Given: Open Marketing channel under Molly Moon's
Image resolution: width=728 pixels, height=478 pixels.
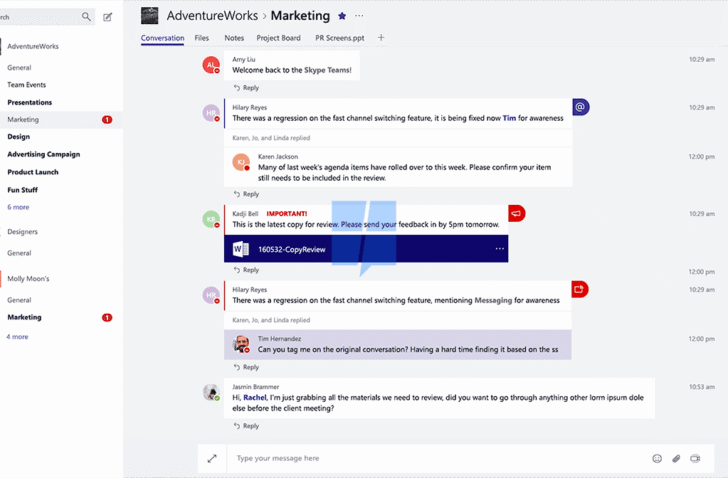Looking at the screenshot, I should click(24, 317).
